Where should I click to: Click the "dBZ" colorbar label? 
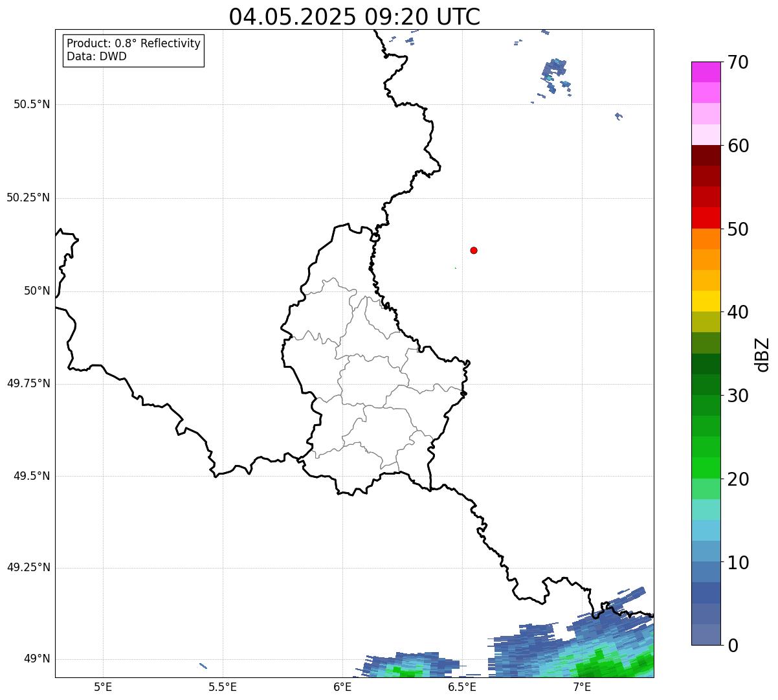[762, 354]
